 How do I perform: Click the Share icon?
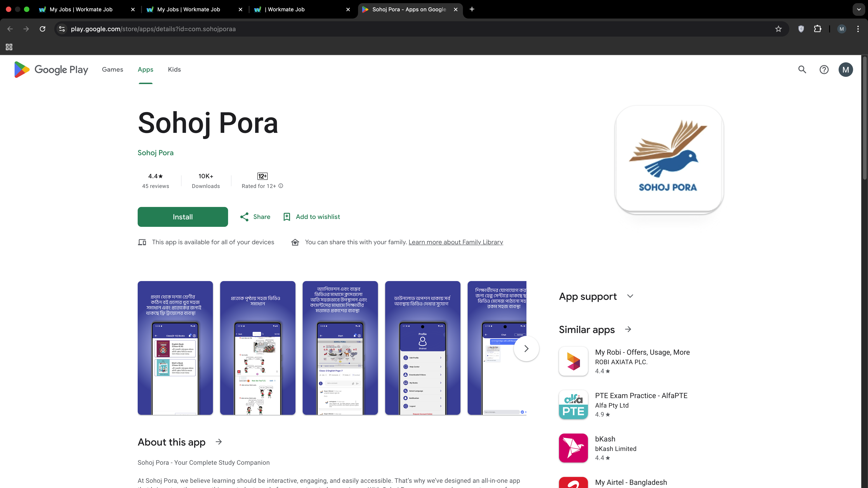click(x=244, y=217)
